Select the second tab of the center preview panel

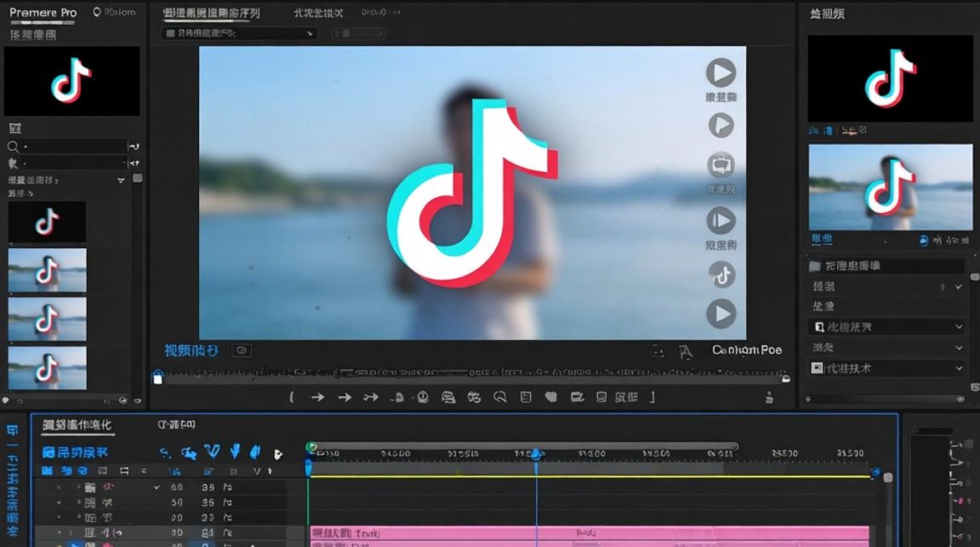coord(318,13)
